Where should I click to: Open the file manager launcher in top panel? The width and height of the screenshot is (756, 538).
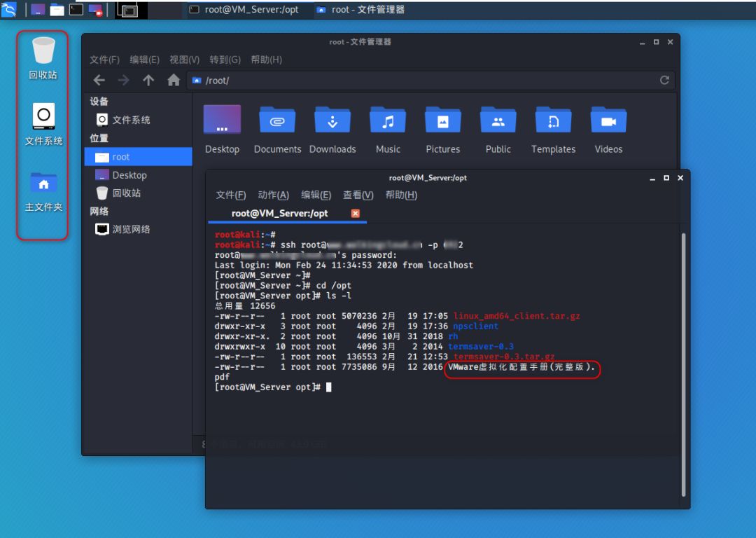[57, 10]
